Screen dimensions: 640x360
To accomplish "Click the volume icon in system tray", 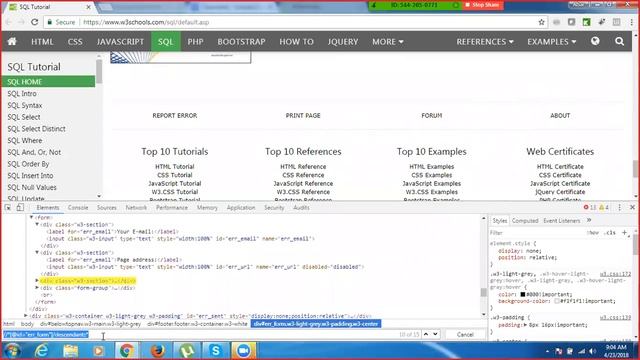I will (x=593, y=351).
